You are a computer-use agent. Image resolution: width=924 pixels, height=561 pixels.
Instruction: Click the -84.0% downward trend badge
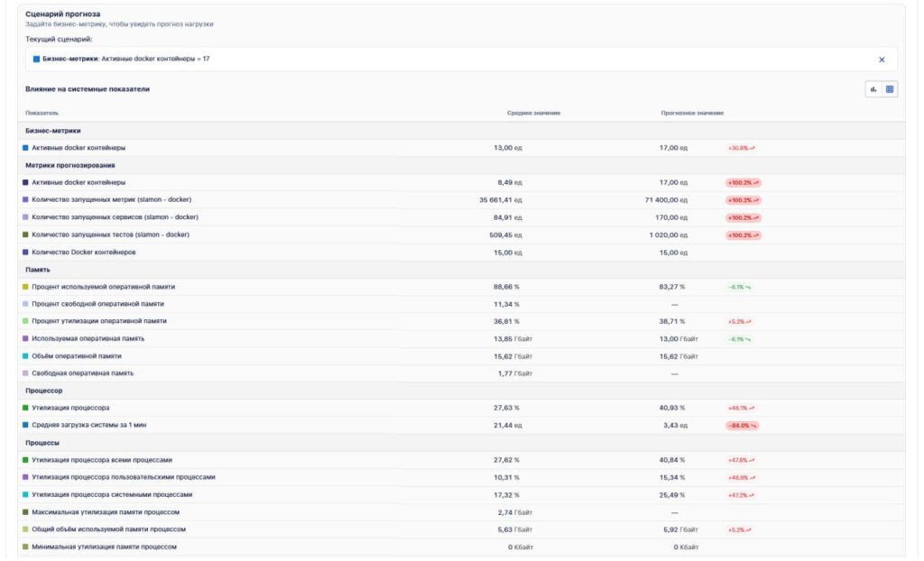point(741,425)
